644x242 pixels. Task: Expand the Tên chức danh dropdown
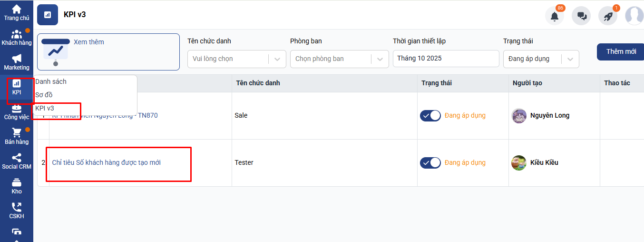[236, 59]
